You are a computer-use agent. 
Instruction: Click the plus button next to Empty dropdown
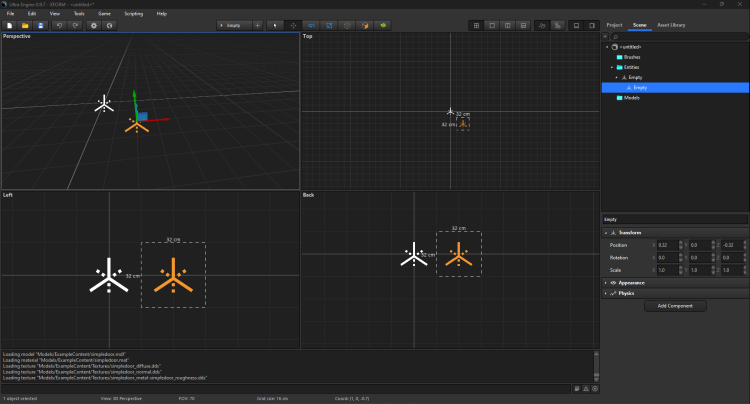258,24
